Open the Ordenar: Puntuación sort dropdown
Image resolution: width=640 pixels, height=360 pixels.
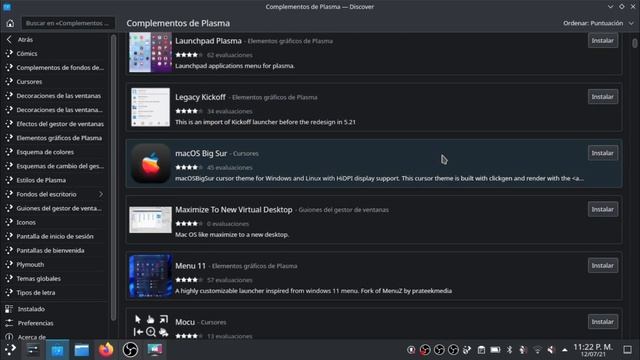coord(598,23)
